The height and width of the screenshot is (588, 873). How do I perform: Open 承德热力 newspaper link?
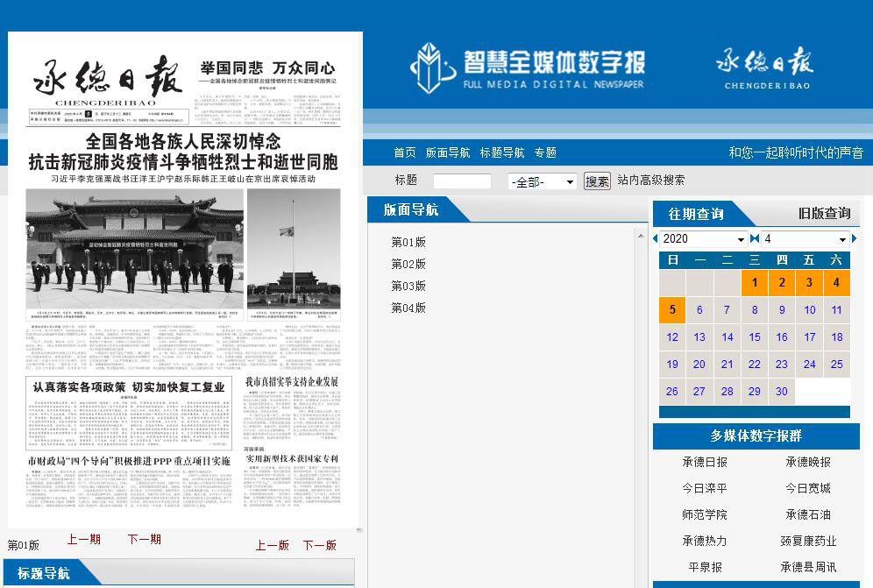tap(705, 541)
